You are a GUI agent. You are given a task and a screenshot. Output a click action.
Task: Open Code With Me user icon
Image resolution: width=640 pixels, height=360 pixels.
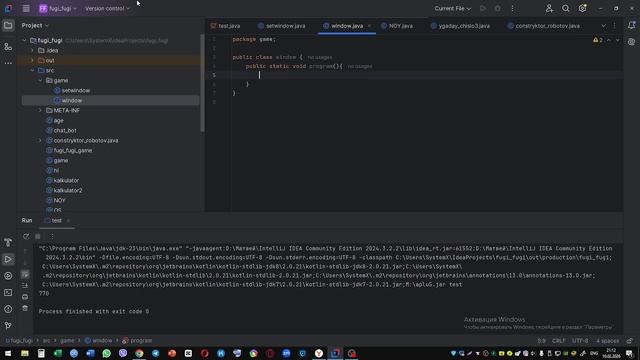point(549,8)
